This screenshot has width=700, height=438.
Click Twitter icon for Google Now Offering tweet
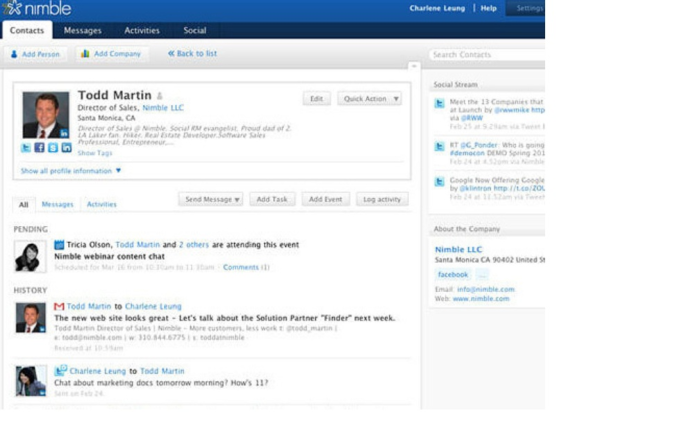pos(439,182)
